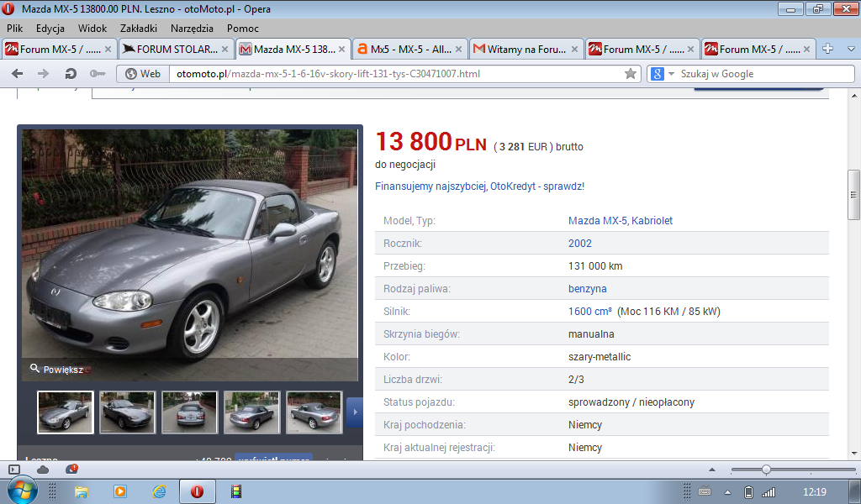Open the Opera Link cloud icon
Screen dimensions: 861x504
[x=43, y=469]
